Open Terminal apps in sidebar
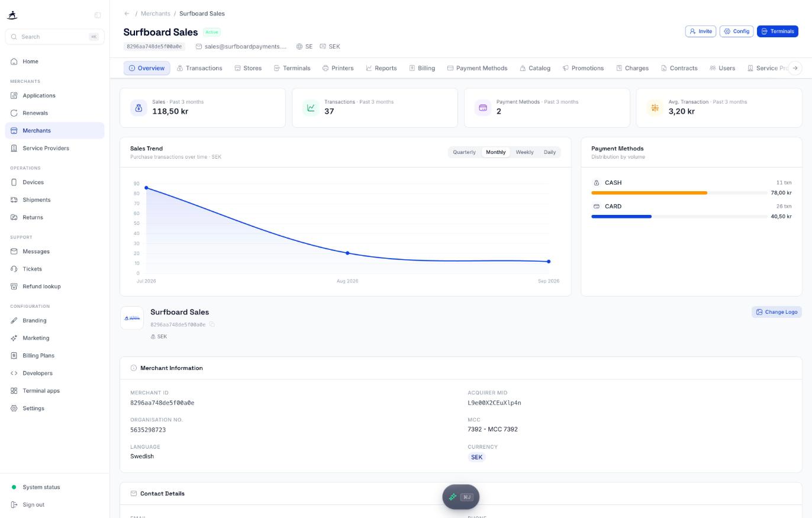812x518 pixels. (54, 391)
